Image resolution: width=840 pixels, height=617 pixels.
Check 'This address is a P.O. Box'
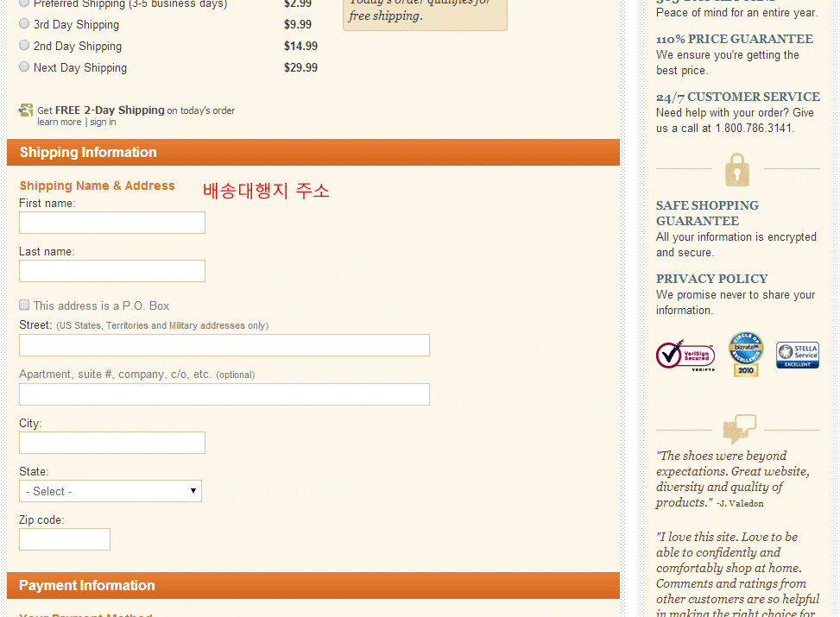25,305
